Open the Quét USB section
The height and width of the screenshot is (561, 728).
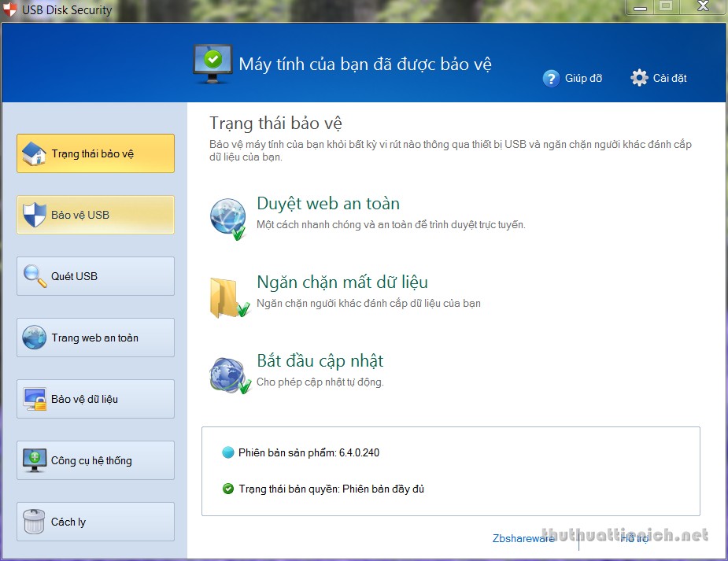96,276
